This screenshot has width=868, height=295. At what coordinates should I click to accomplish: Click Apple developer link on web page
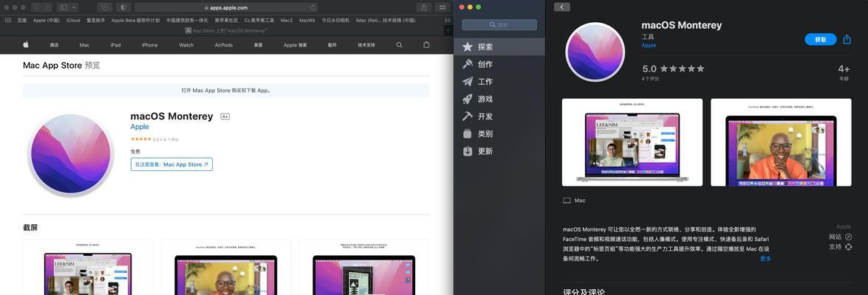(140, 127)
